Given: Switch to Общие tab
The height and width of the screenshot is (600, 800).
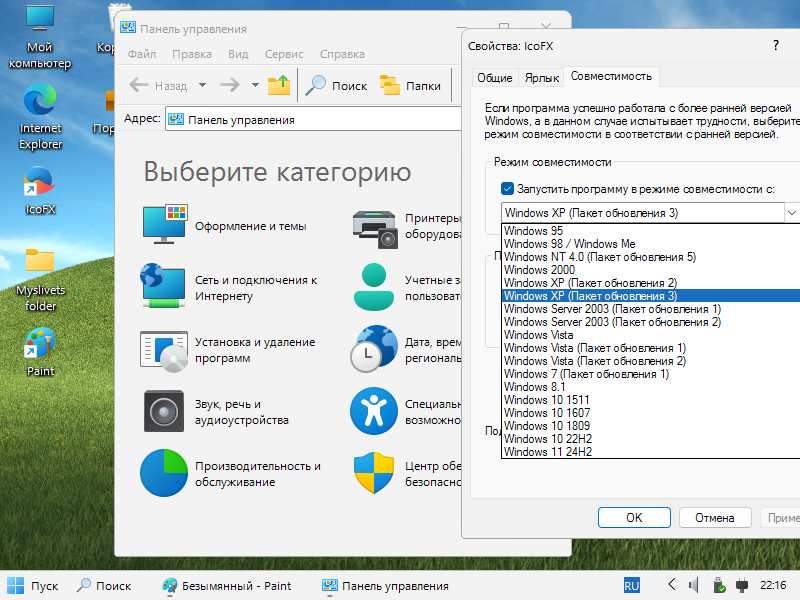Looking at the screenshot, I should tap(495, 78).
